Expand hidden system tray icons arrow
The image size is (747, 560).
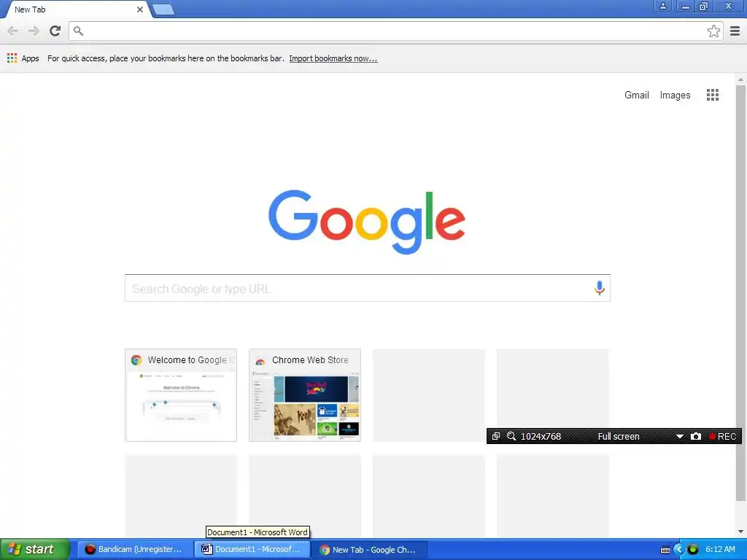click(x=679, y=550)
